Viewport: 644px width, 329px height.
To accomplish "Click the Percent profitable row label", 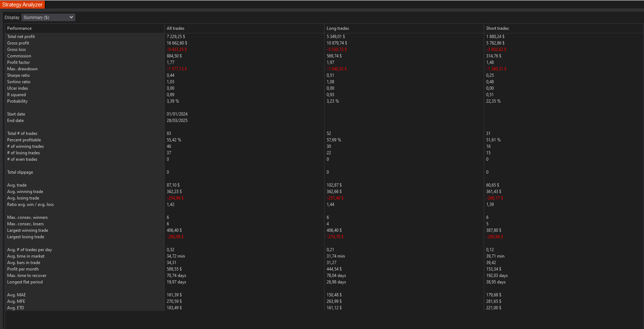I will (24, 140).
